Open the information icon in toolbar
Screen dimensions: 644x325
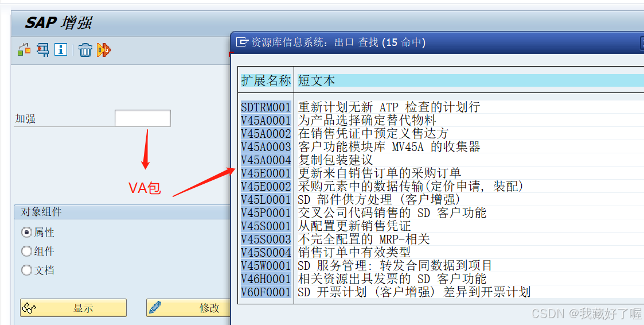tap(61, 50)
